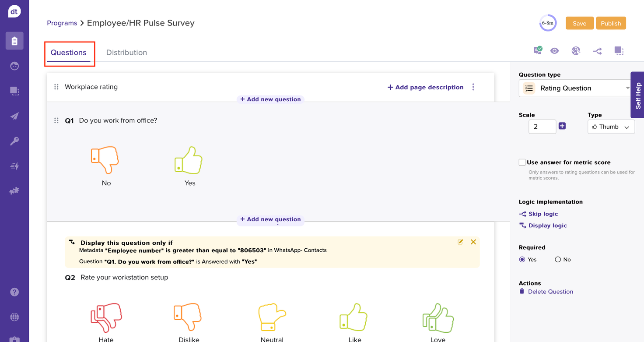Switch to the Distribution tab
644x342 pixels.
tap(126, 53)
